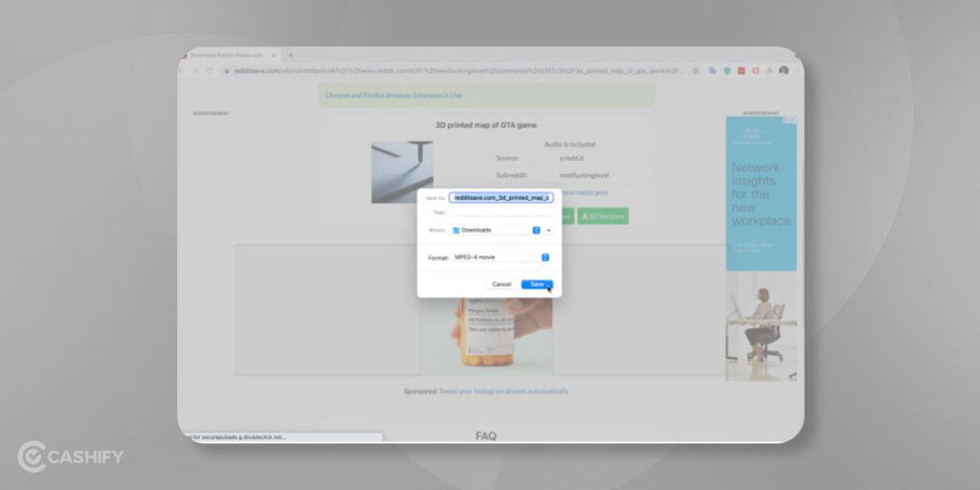The width and height of the screenshot is (980, 490).
Task: Open the Where location dropdown showing Downloads
Action: coord(496,230)
